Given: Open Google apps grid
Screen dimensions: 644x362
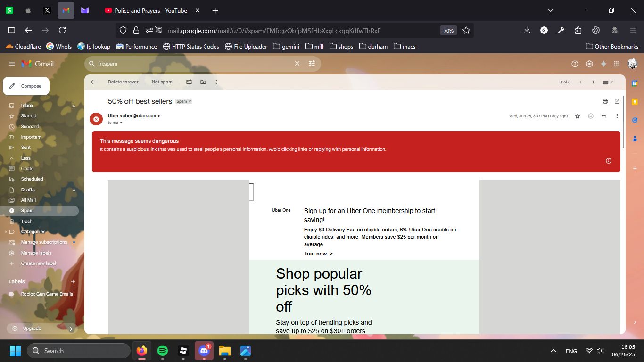Looking at the screenshot, I should coord(617,64).
